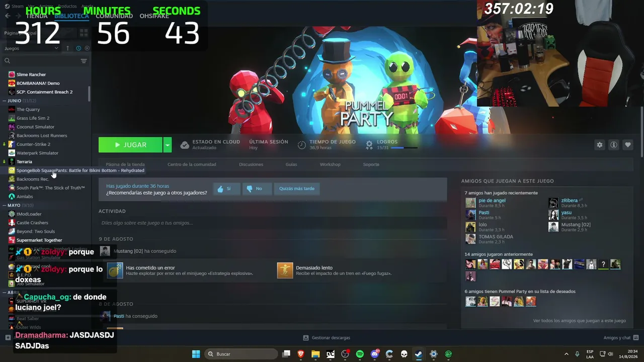Open the Guías tab
This screenshot has height=362, width=644.
tap(291, 164)
